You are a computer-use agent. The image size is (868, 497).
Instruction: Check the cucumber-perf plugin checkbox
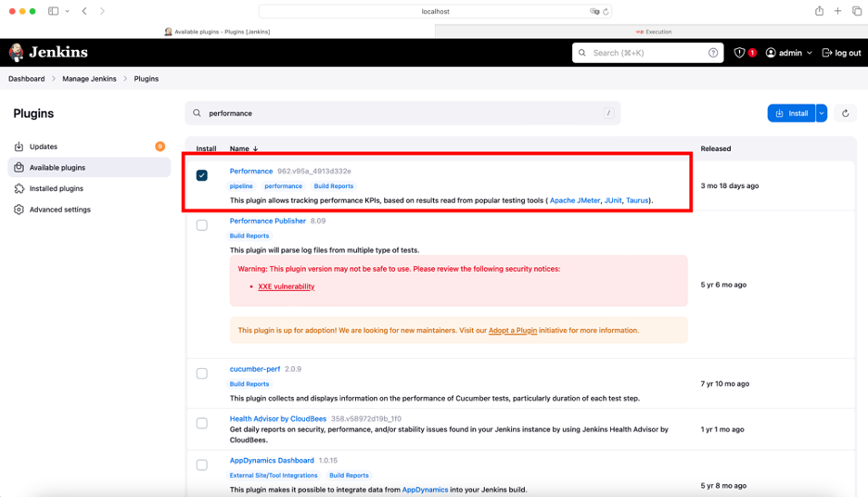coord(202,374)
